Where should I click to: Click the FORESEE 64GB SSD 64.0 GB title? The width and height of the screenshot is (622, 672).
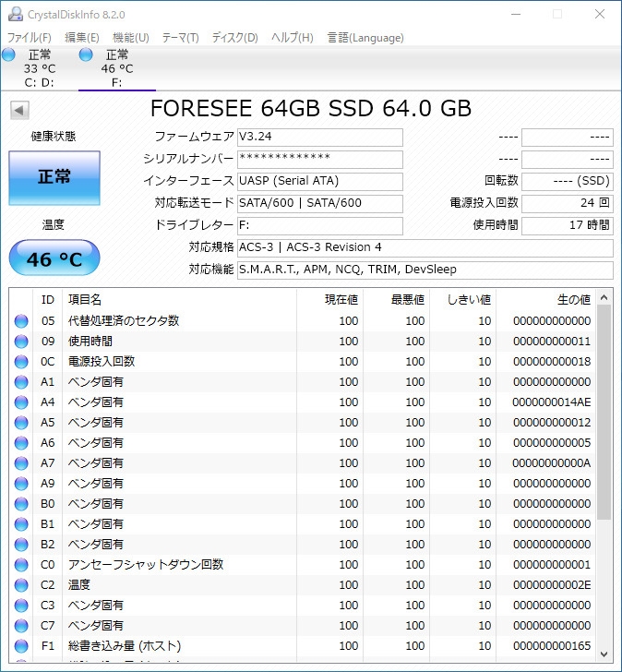tap(311, 108)
